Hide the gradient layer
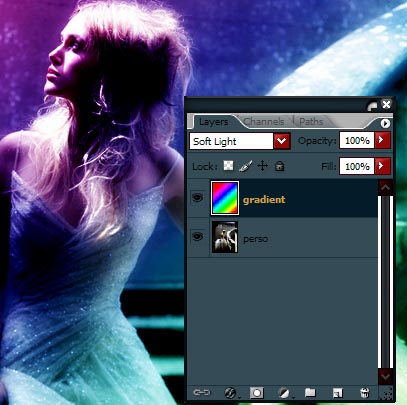The width and height of the screenshot is (407, 405). pyautogui.click(x=198, y=198)
